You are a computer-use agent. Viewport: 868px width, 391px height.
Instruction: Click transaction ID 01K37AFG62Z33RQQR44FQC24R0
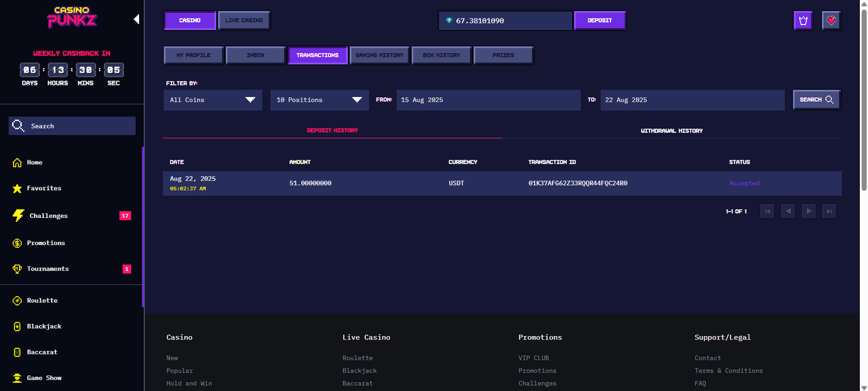point(578,183)
